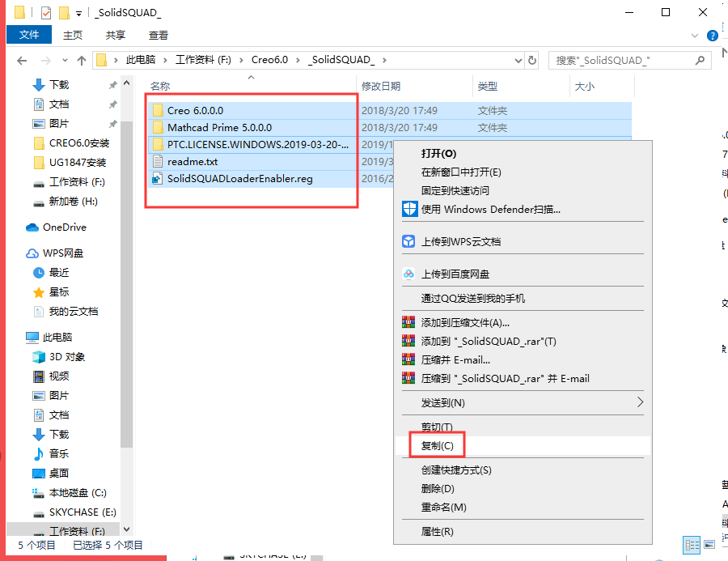
Task: Open 星标 starred items
Action: (x=59, y=292)
